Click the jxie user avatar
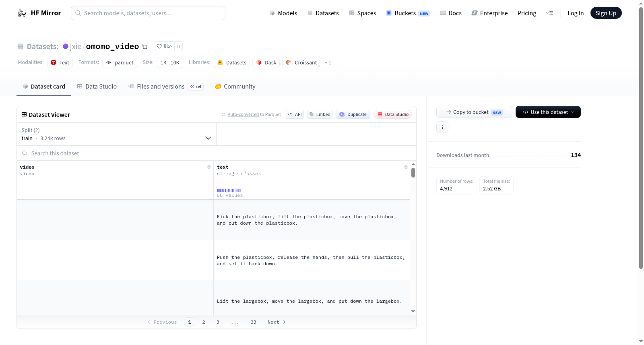Screen dimensions: 644x345 click(66, 46)
